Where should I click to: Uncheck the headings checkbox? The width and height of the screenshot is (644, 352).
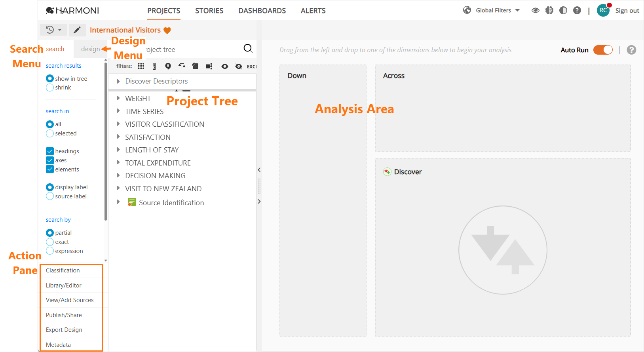coord(50,151)
